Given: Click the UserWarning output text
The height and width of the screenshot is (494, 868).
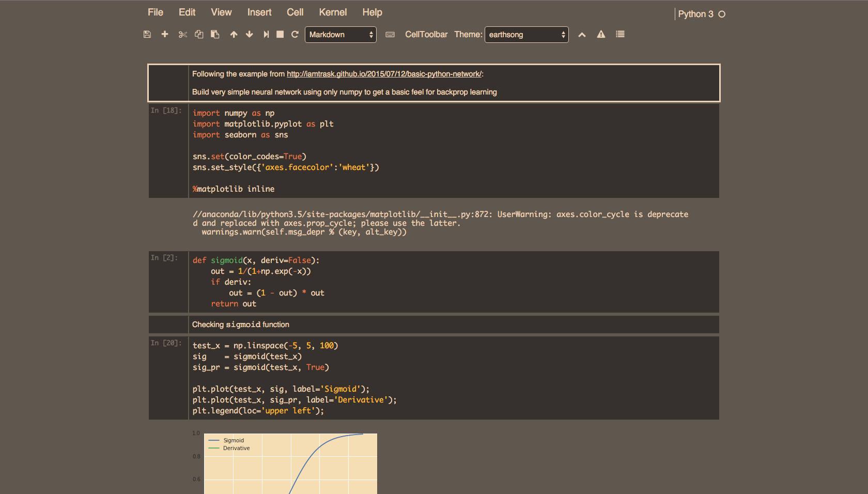Looking at the screenshot, I should pyautogui.click(x=440, y=223).
